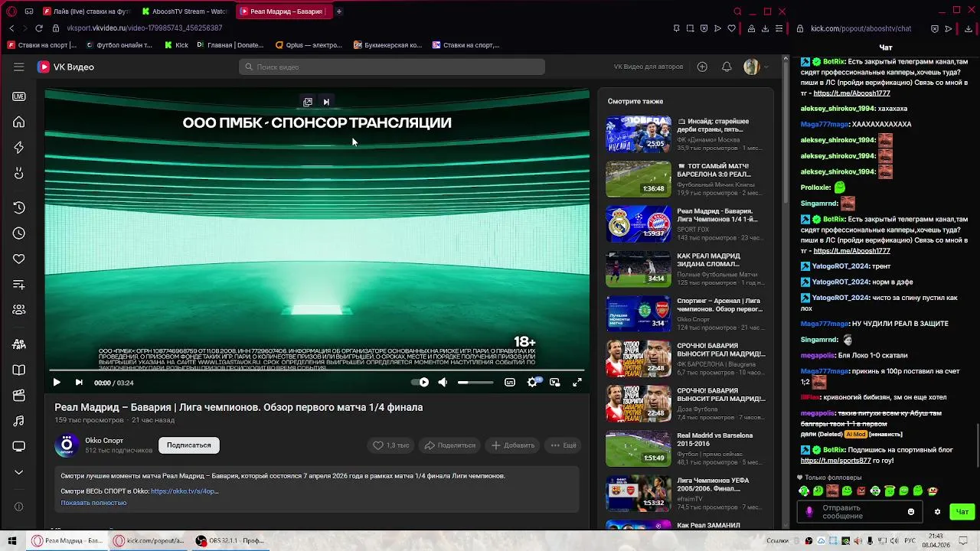Open Windows Start menu
This screenshot has height=551, width=980.
[11, 541]
